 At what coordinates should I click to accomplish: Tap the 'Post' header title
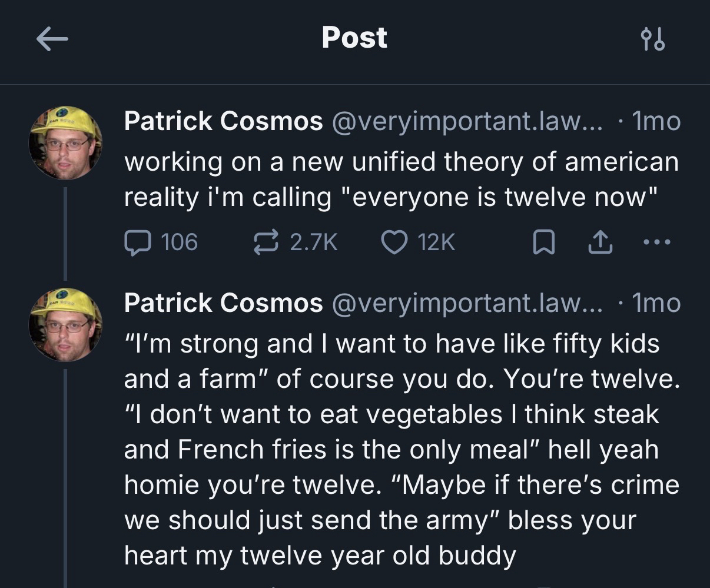(x=354, y=38)
